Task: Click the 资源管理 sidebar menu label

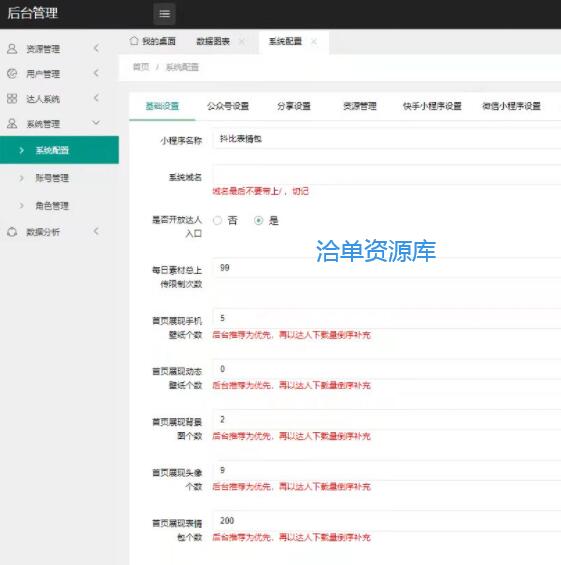Action: tap(43, 49)
